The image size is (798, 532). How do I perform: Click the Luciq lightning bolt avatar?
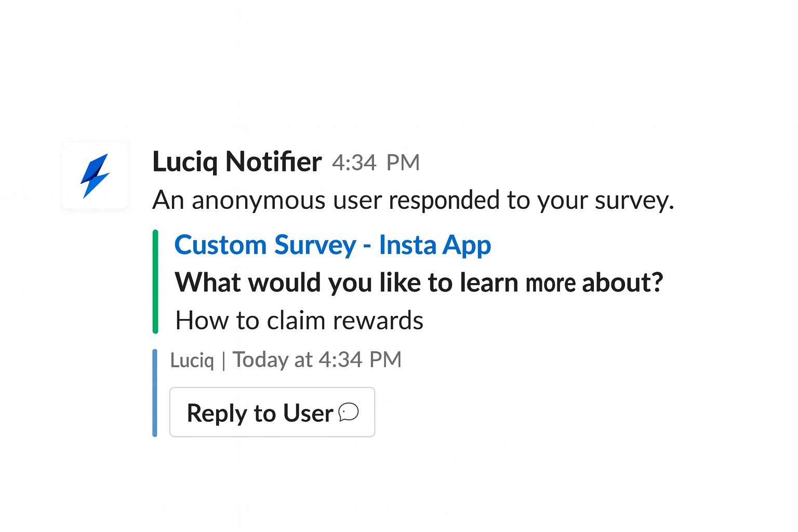[95, 176]
